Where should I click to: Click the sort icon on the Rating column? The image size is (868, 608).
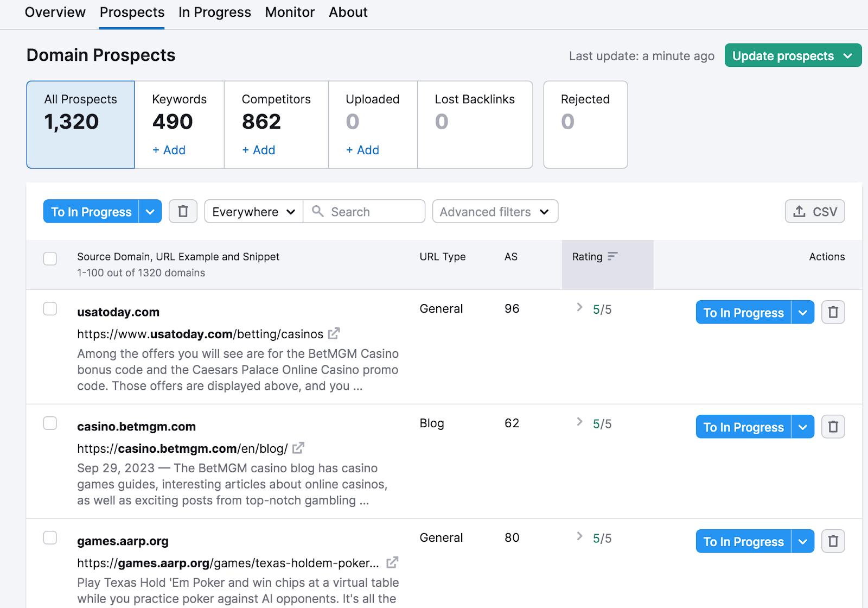[x=613, y=256]
